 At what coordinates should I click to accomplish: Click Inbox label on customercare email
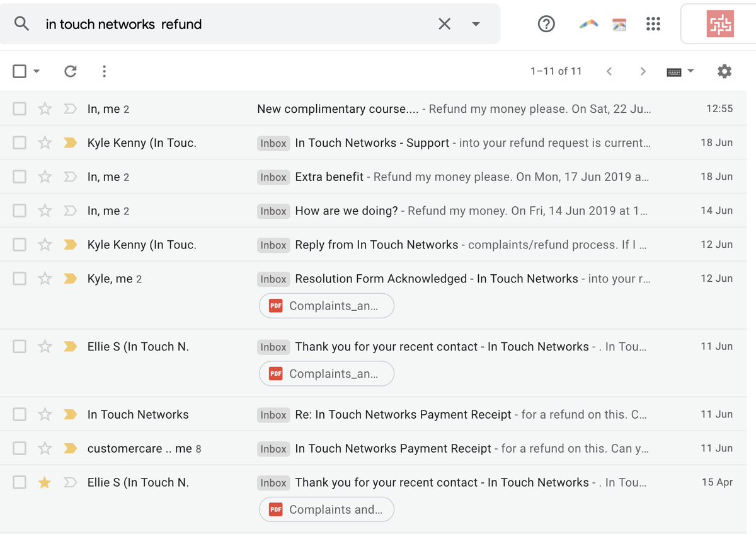273,449
